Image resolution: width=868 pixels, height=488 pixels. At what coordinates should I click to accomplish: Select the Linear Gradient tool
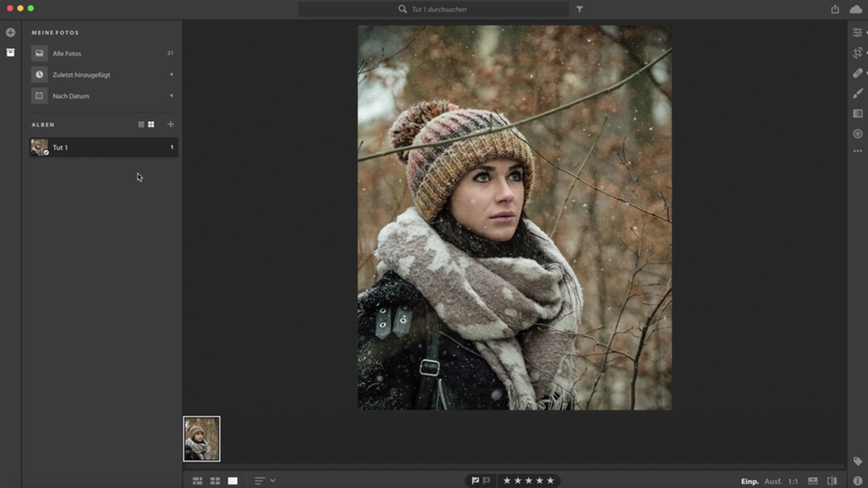857,113
